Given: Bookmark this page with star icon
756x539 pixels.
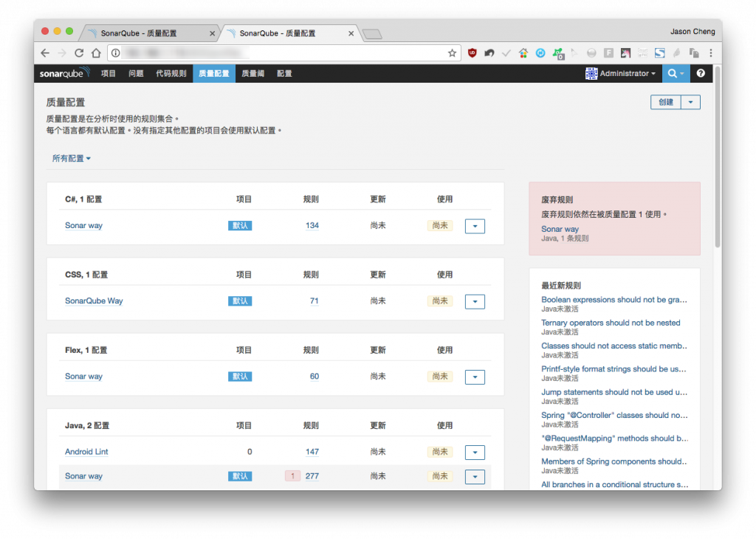Looking at the screenshot, I should [x=452, y=53].
